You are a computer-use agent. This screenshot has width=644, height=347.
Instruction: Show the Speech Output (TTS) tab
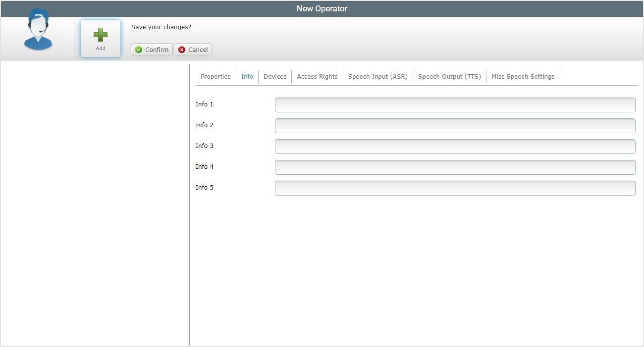pyautogui.click(x=449, y=77)
